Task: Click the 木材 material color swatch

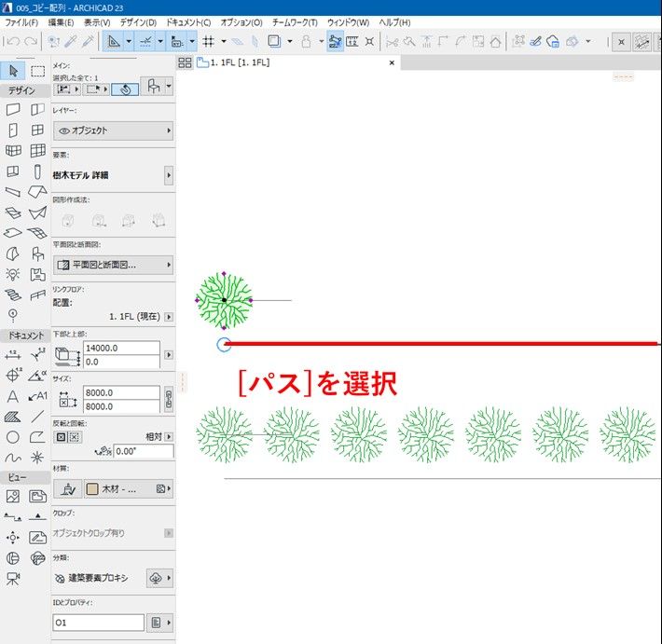Action: [x=92, y=488]
